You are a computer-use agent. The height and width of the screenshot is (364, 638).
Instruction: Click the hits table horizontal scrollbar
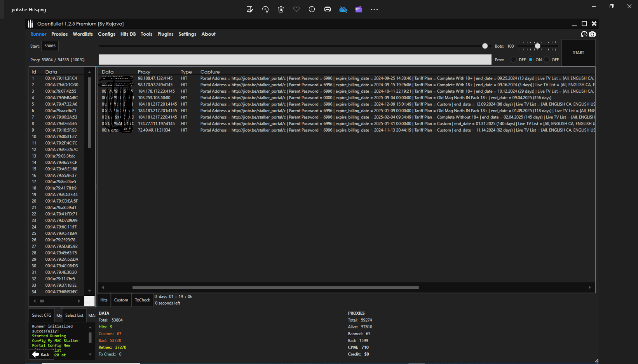(275, 288)
